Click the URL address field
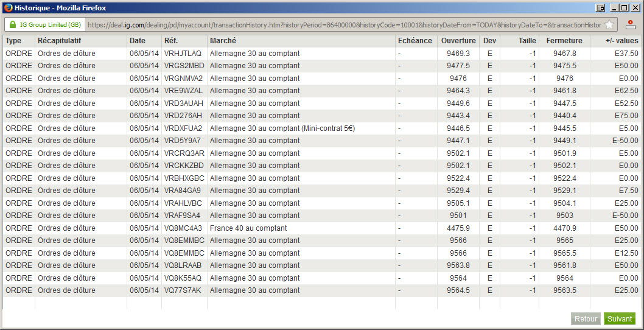The image size is (644, 330). pos(344,25)
